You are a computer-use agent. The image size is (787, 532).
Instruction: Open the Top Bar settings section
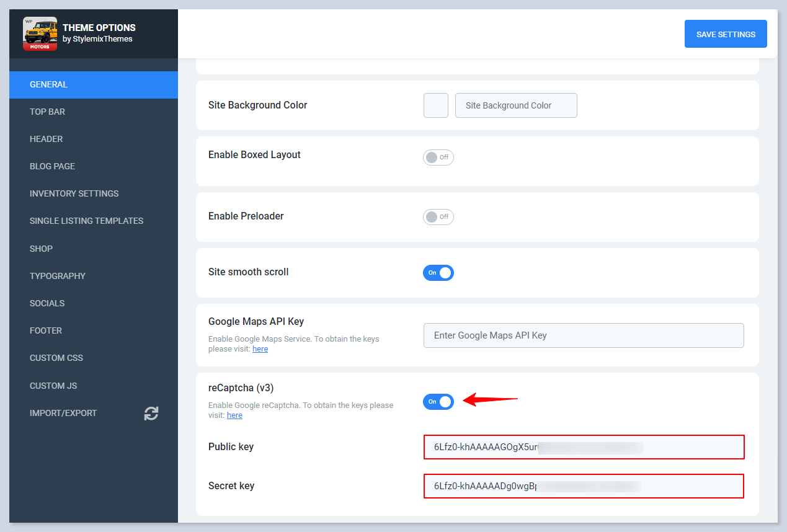tap(47, 112)
